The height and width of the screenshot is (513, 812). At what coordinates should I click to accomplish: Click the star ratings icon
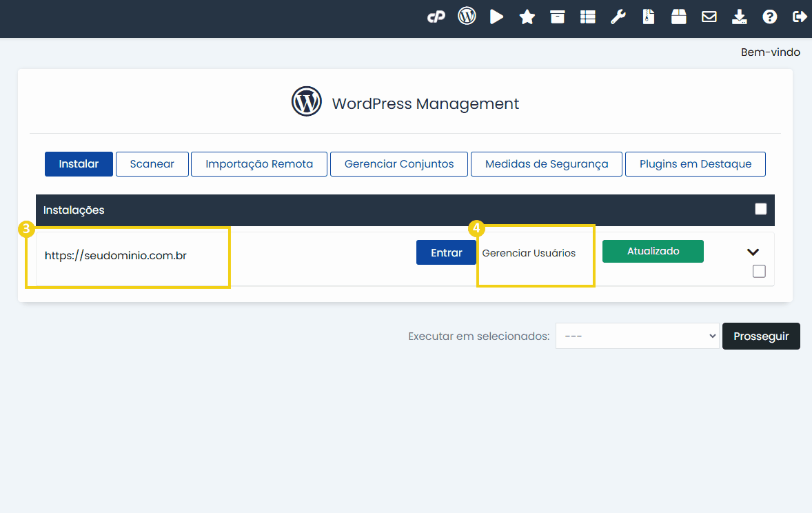tap(527, 17)
